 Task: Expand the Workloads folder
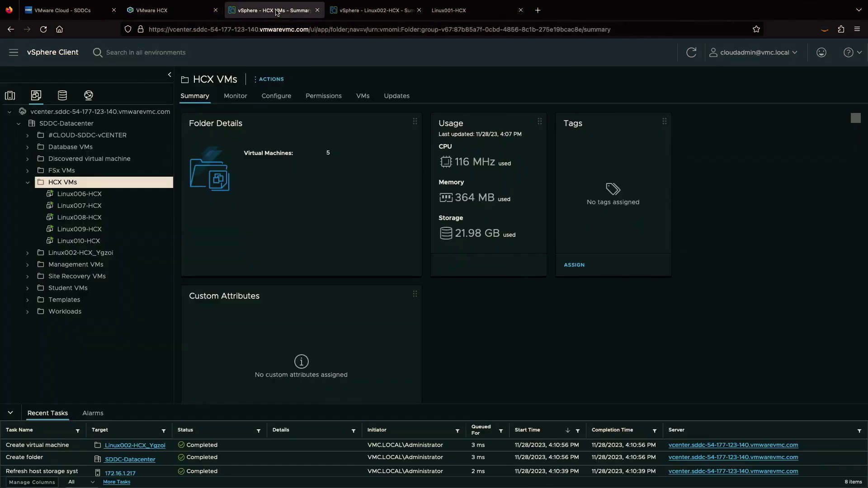pyautogui.click(x=28, y=312)
